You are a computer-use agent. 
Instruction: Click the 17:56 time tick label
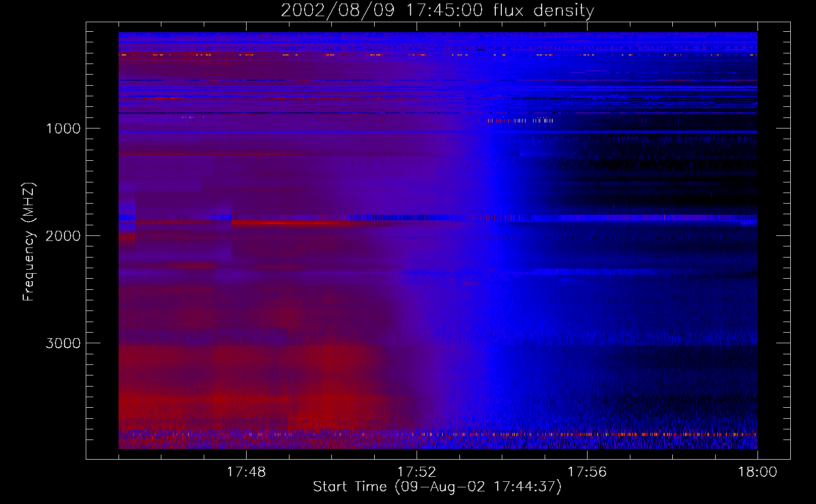(587, 472)
